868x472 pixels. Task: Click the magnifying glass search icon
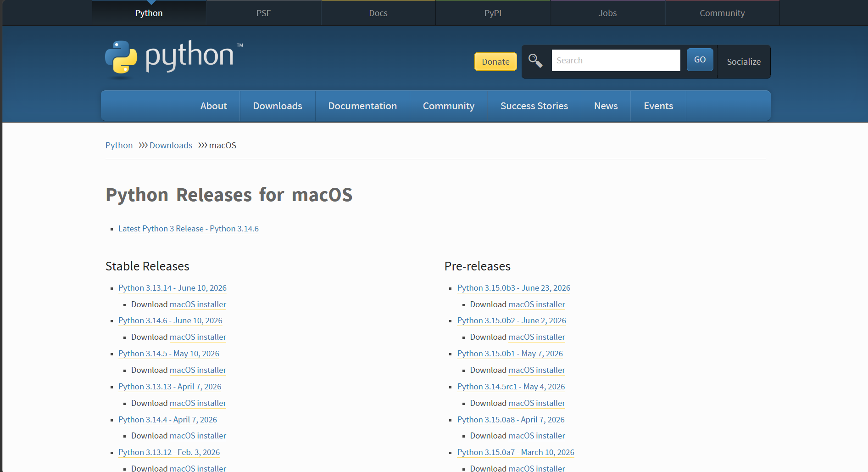tap(535, 61)
